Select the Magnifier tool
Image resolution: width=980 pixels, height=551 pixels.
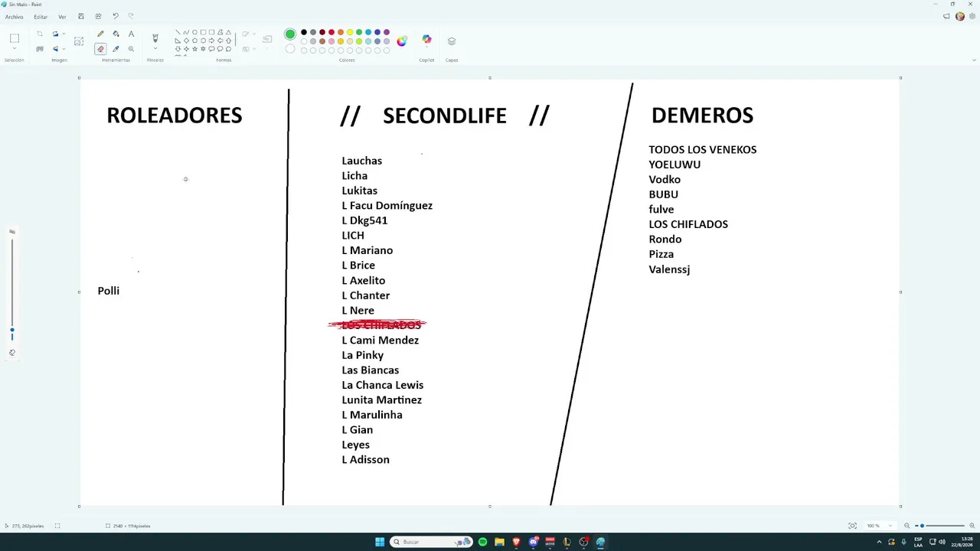coord(131,49)
